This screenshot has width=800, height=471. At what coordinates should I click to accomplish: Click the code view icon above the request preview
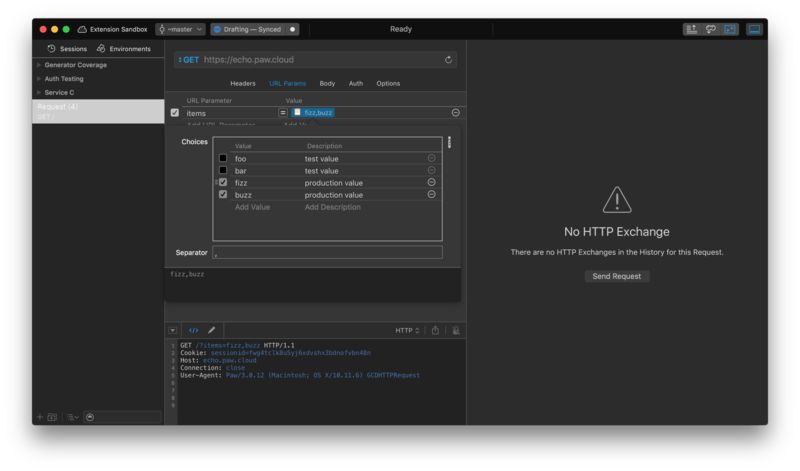click(x=194, y=330)
